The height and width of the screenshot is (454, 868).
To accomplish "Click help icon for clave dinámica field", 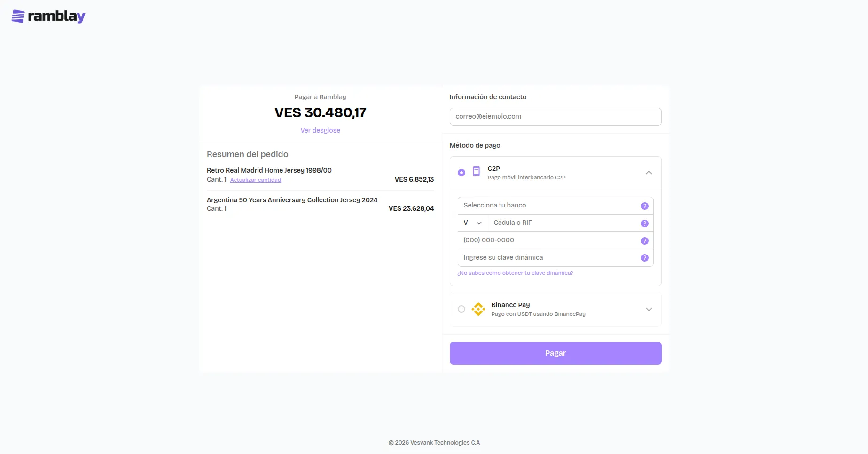I will pos(644,258).
